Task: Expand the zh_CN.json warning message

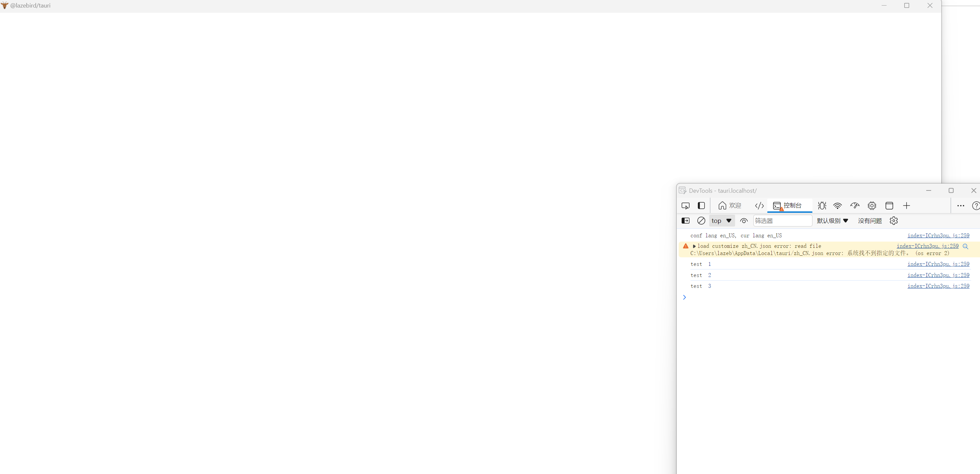Action: 694,246
